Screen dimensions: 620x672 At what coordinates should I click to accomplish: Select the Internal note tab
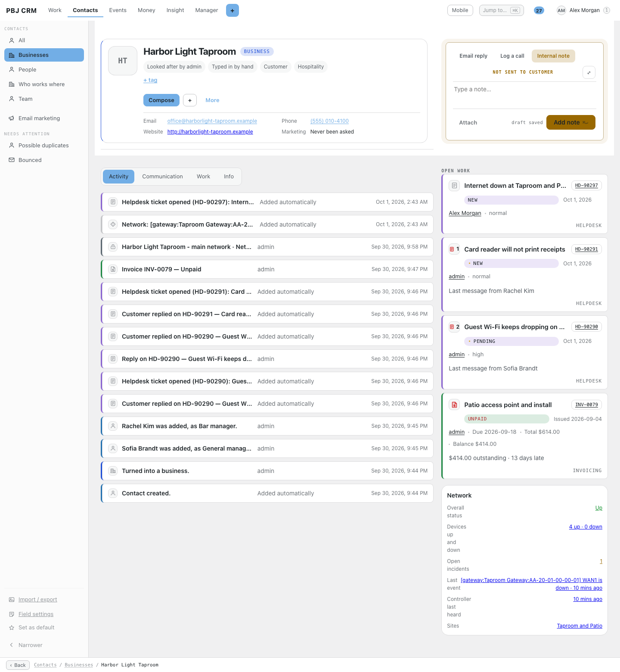click(553, 56)
